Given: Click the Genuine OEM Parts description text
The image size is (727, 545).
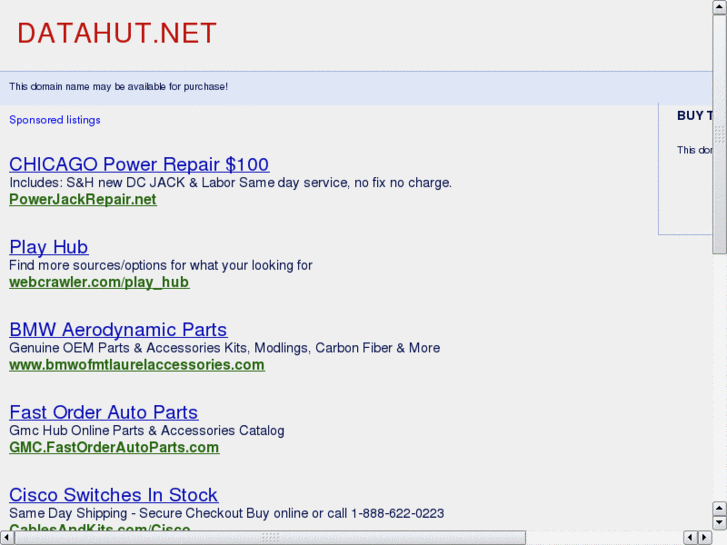Looking at the screenshot, I should coord(225,348).
